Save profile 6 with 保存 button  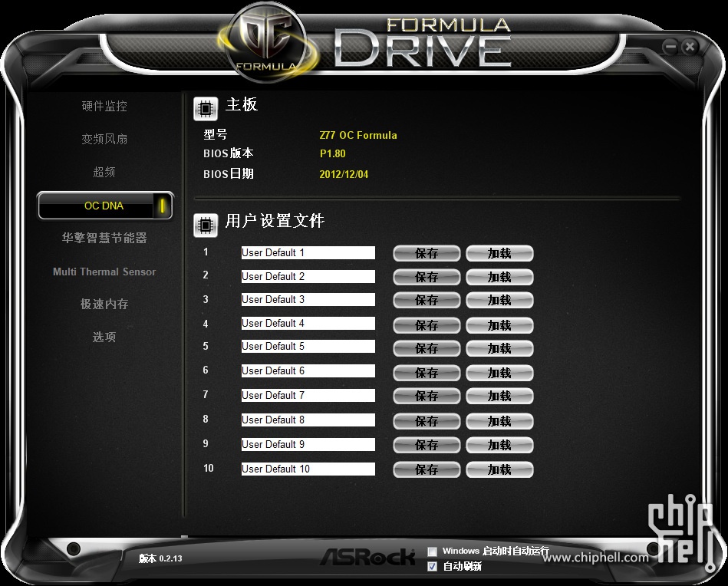[x=427, y=373]
